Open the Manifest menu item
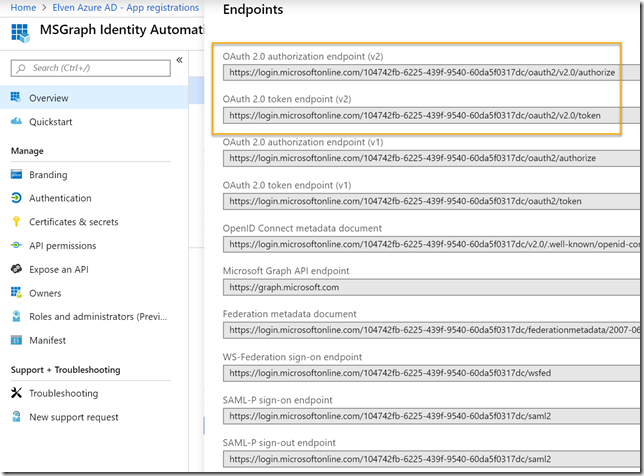Viewport: 644px width, 476px height. (94, 340)
